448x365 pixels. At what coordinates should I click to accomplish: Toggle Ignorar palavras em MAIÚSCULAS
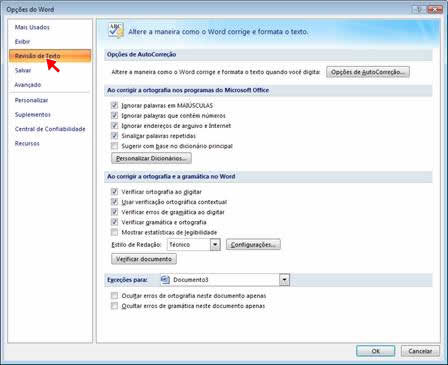pyautogui.click(x=114, y=105)
